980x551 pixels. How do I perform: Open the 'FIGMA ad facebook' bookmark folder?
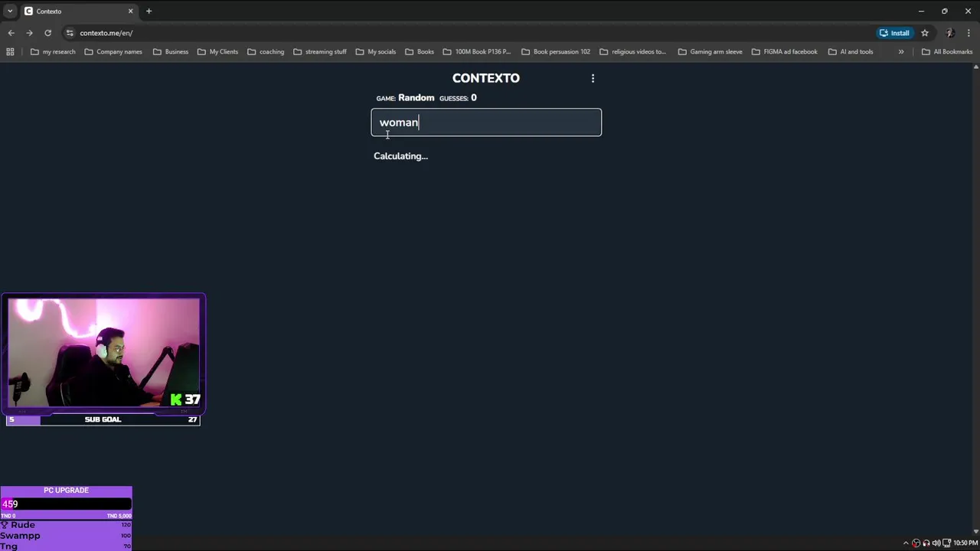coord(785,51)
